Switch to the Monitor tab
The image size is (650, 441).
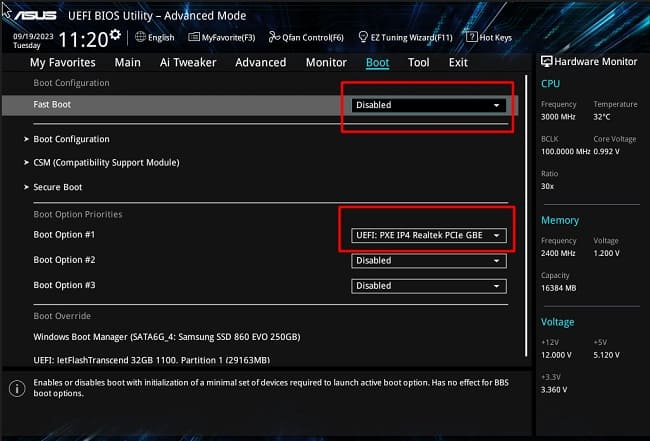point(326,63)
